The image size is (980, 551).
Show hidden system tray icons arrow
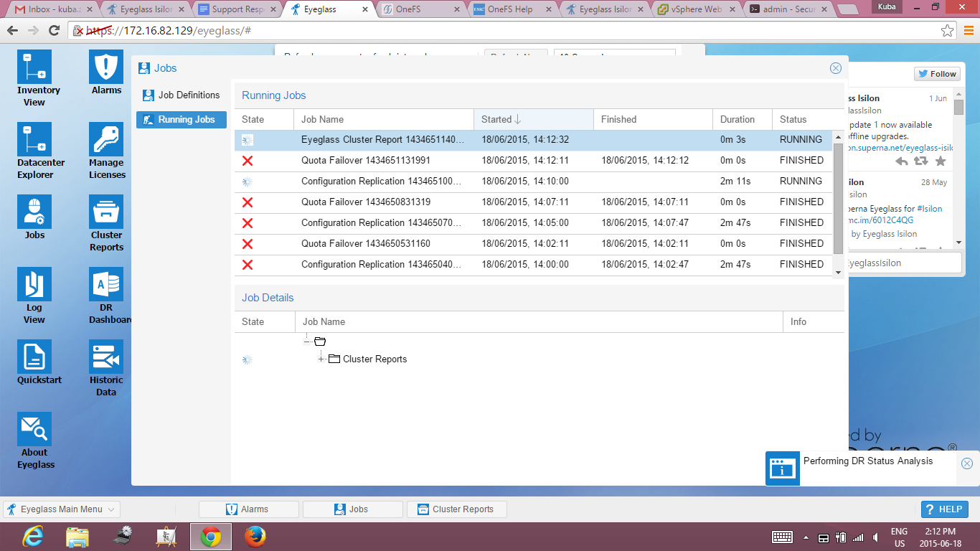point(806,537)
